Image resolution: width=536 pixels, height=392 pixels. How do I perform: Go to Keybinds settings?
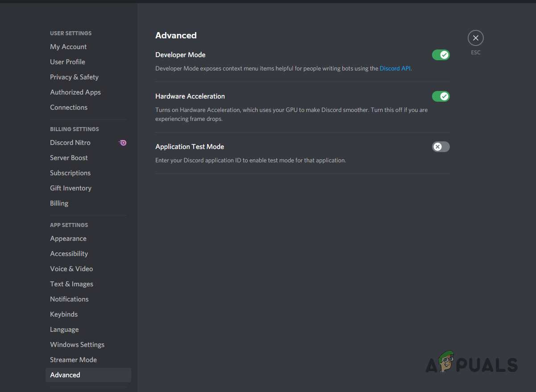[x=64, y=314]
